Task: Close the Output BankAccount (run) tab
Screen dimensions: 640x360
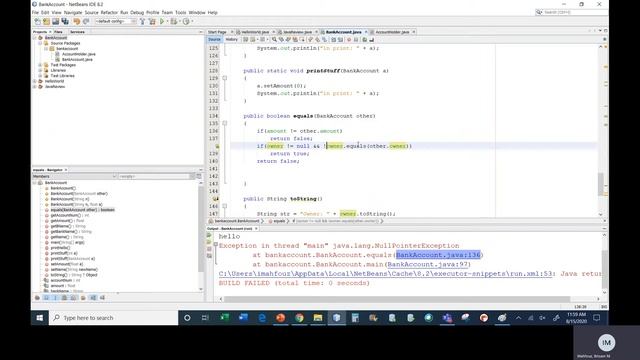Action: (x=256, y=229)
